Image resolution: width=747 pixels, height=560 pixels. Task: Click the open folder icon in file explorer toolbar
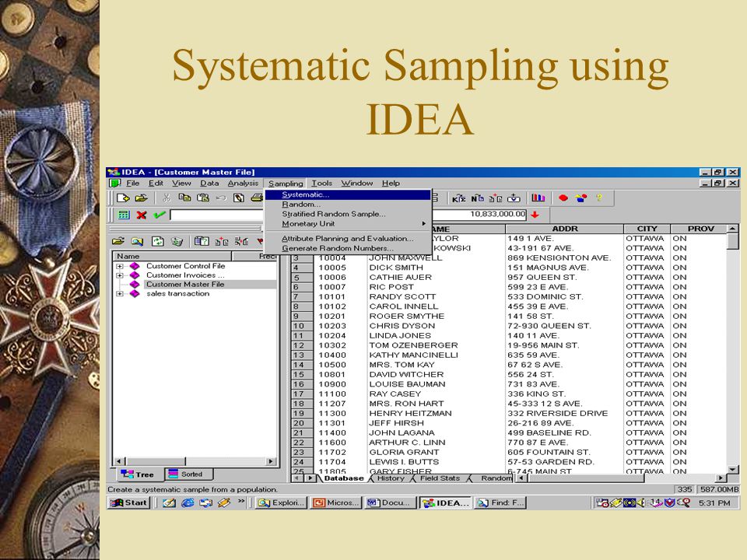[118, 241]
